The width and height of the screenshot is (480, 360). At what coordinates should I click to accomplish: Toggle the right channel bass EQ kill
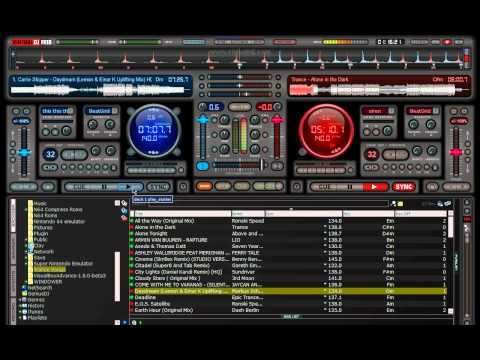click(x=265, y=149)
